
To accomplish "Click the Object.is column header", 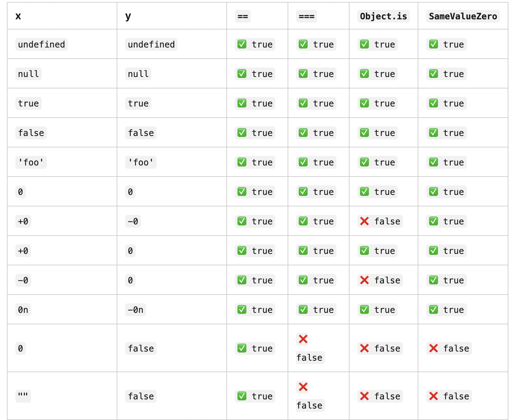I will click(x=383, y=16).
